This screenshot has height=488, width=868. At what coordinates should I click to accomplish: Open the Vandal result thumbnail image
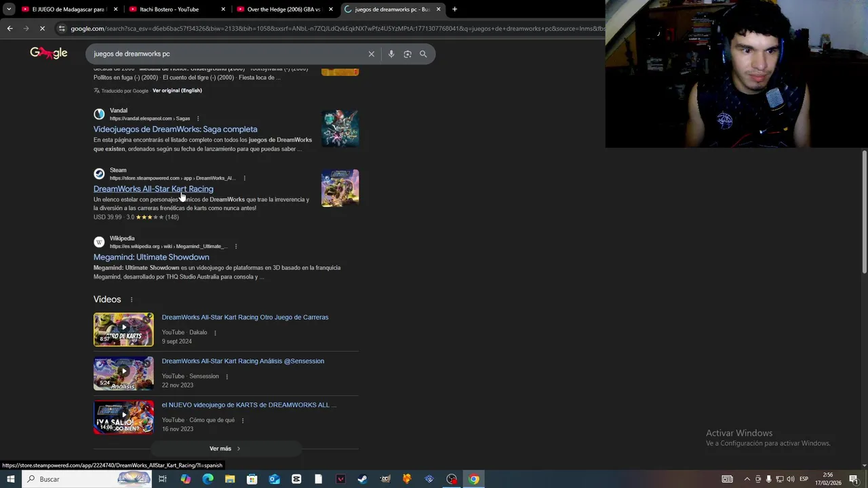[x=340, y=128]
